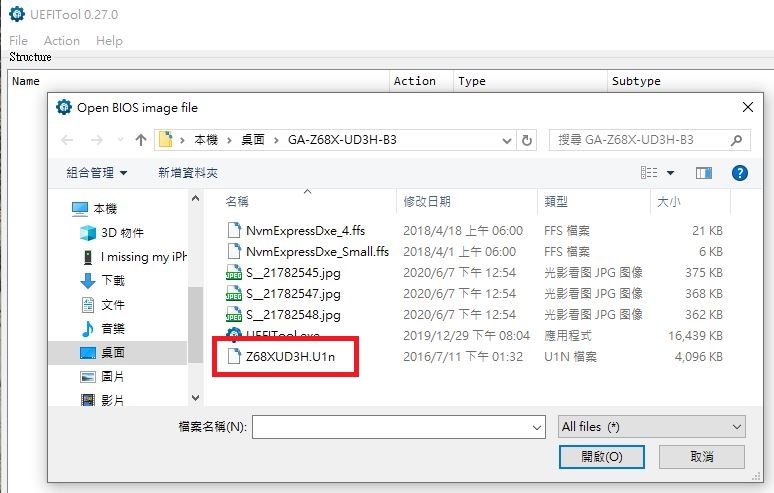Click the Type column header in UEFITool
Screen dimensions: 774x493
pyautogui.click(x=472, y=81)
